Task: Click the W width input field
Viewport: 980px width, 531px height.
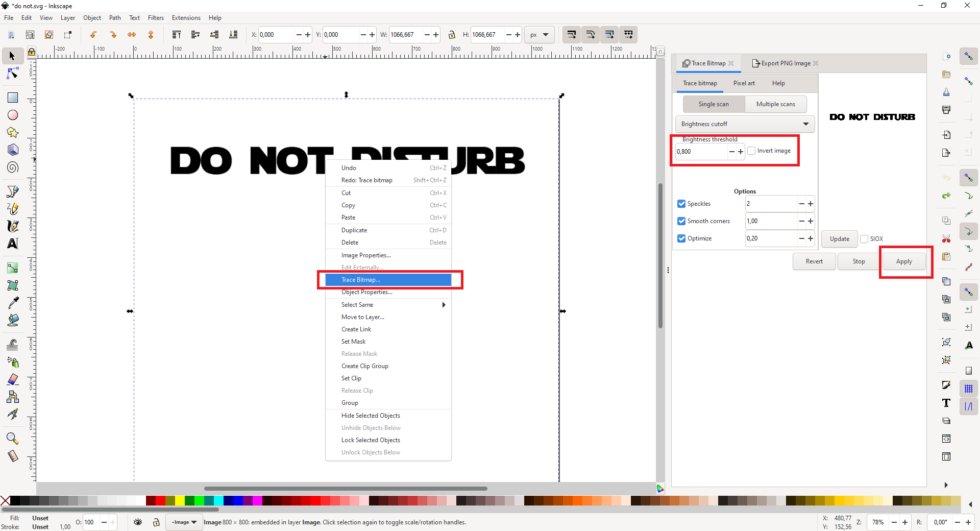Action: (405, 35)
